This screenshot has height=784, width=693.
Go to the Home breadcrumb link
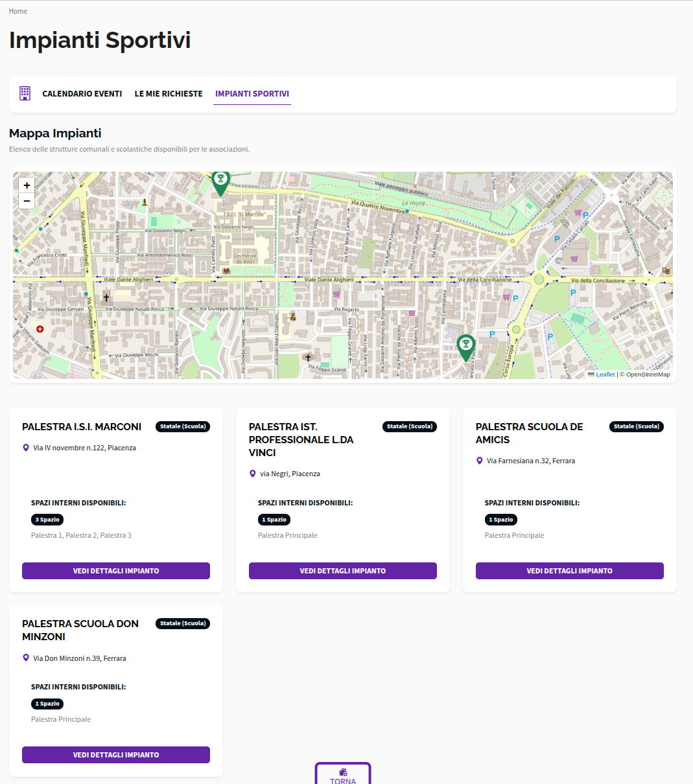click(x=18, y=11)
